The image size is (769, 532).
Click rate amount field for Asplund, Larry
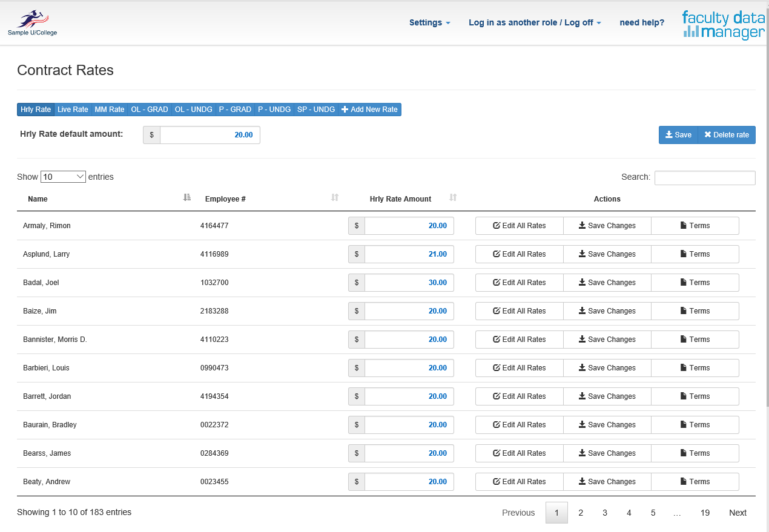pyautogui.click(x=409, y=254)
